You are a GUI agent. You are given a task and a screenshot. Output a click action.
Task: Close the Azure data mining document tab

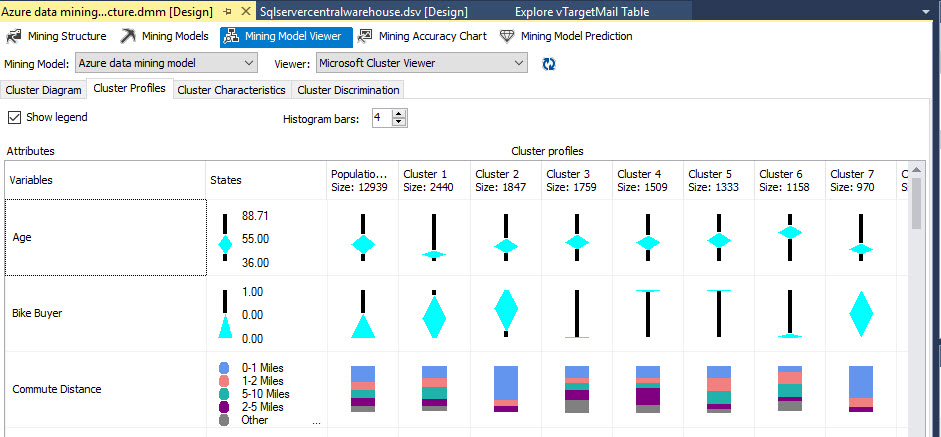point(245,11)
